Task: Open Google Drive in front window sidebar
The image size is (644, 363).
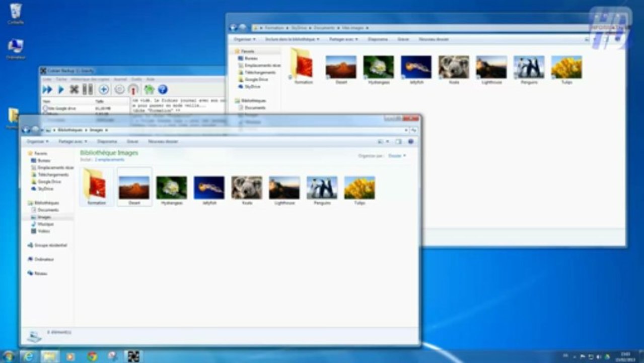Action: coord(46,181)
